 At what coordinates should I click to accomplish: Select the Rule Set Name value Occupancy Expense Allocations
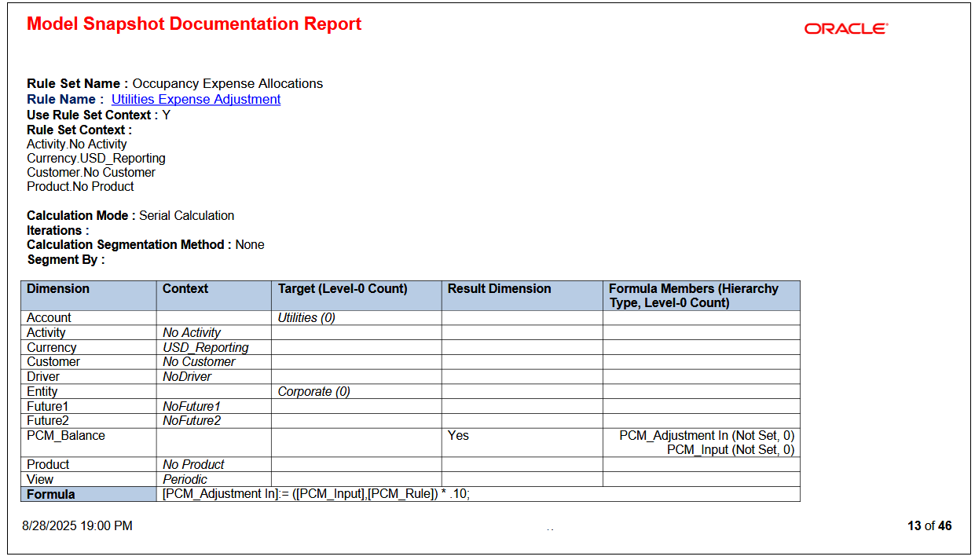coord(228,83)
